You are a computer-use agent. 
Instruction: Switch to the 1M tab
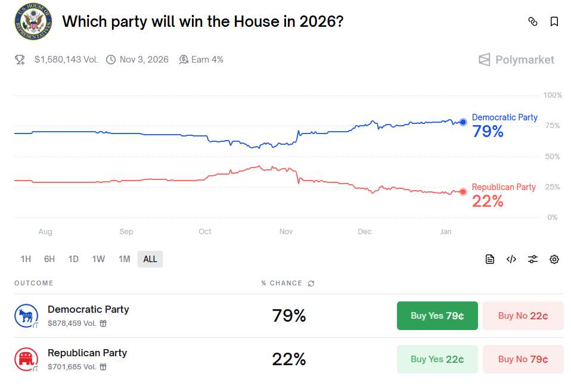tap(125, 259)
